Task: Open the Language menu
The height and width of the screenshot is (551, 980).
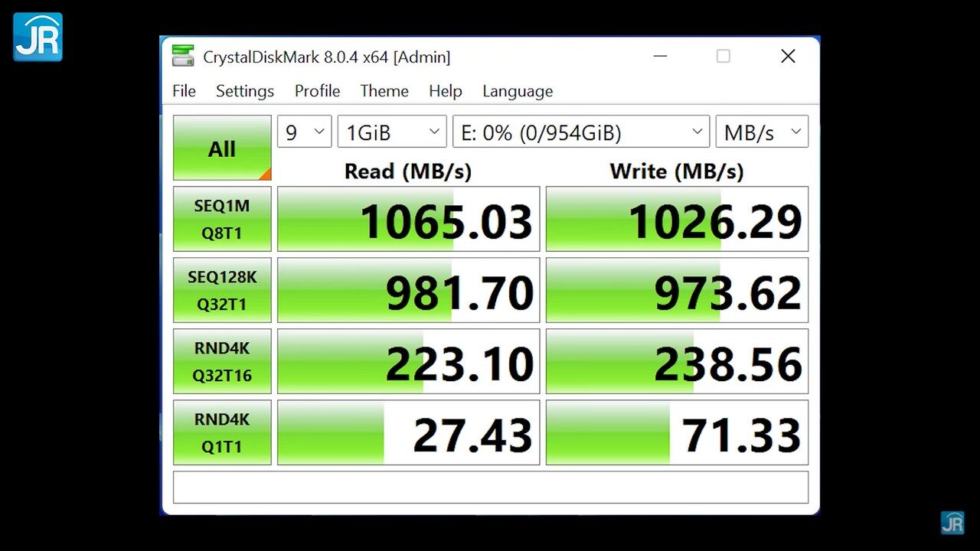Action: tap(517, 91)
